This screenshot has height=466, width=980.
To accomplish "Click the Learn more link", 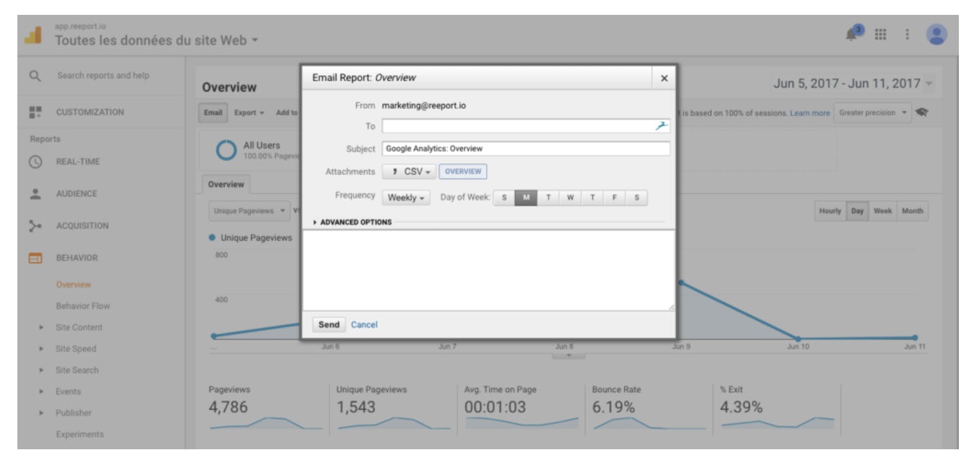I will [809, 113].
